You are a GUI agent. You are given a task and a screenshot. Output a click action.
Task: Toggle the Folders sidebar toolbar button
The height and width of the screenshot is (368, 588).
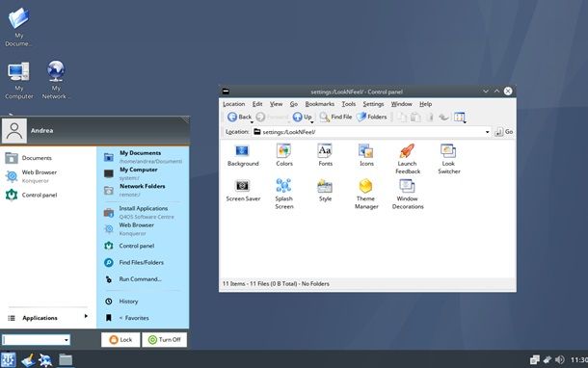(x=372, y=117)
